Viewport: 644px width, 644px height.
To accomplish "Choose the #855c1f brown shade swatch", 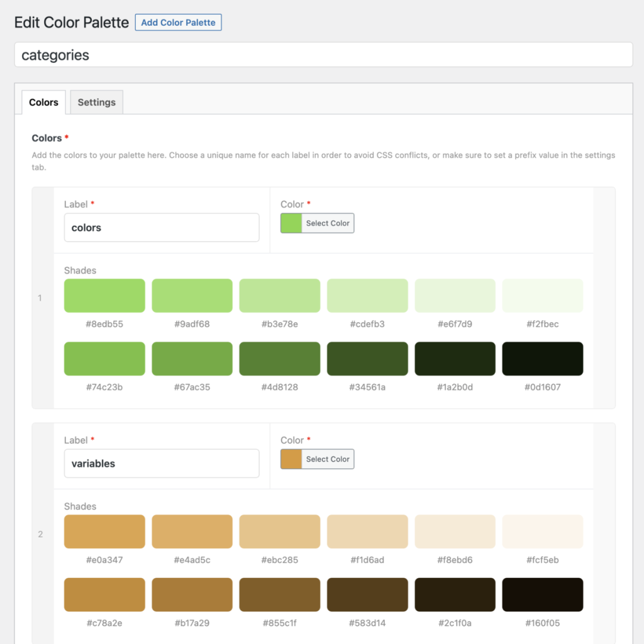I will (x=279, y=594).
